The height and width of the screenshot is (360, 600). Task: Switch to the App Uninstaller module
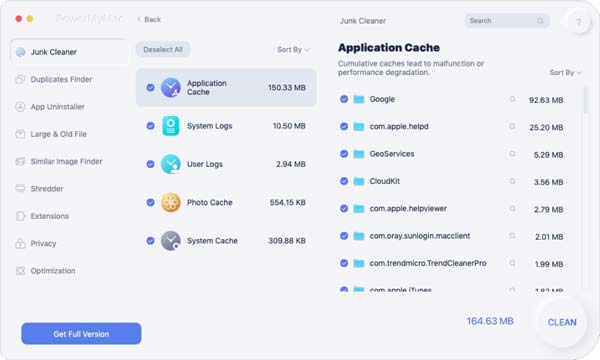57,107
